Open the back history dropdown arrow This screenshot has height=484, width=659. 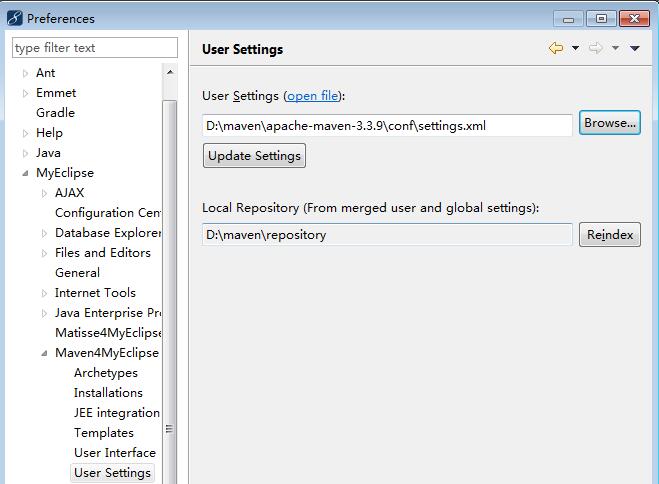tap(575, 48)
